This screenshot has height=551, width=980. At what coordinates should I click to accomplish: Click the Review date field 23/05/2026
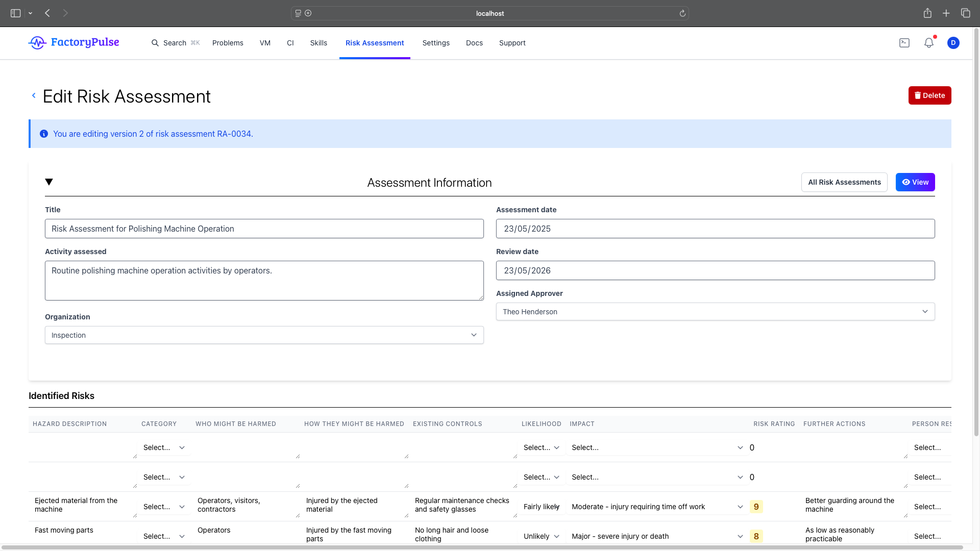pos(715,270)
